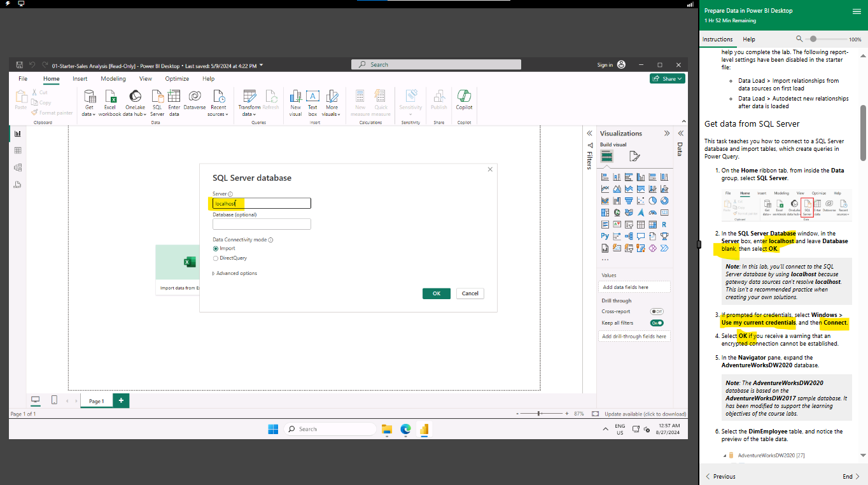This screenshot has height=485, width=868.
Task: Switch to mobile layout icon at bottom
Action: pos(54,400)
